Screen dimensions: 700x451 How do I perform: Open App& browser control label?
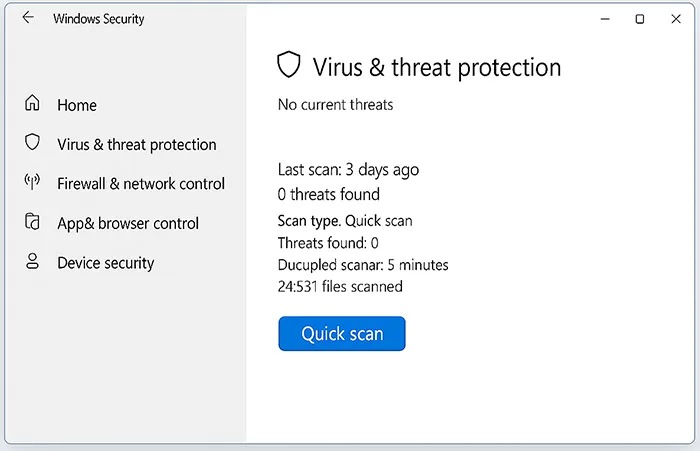click(x=128, y=223)
